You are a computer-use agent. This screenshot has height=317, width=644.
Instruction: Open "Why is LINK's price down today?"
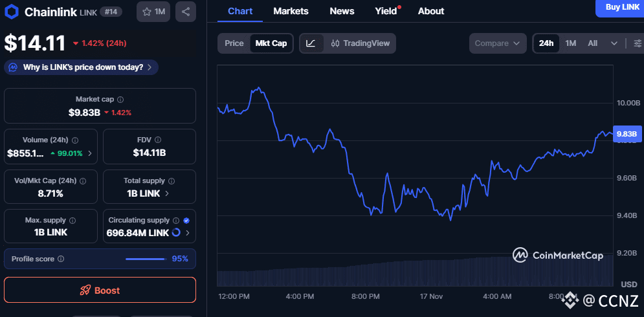click(x=82, y=67)
